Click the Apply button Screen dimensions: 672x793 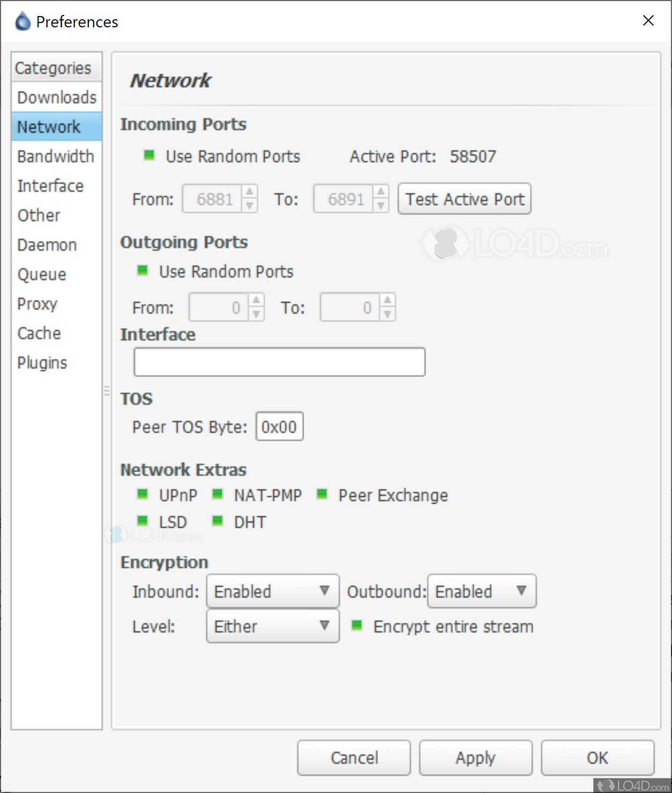[x=475, y=758]
